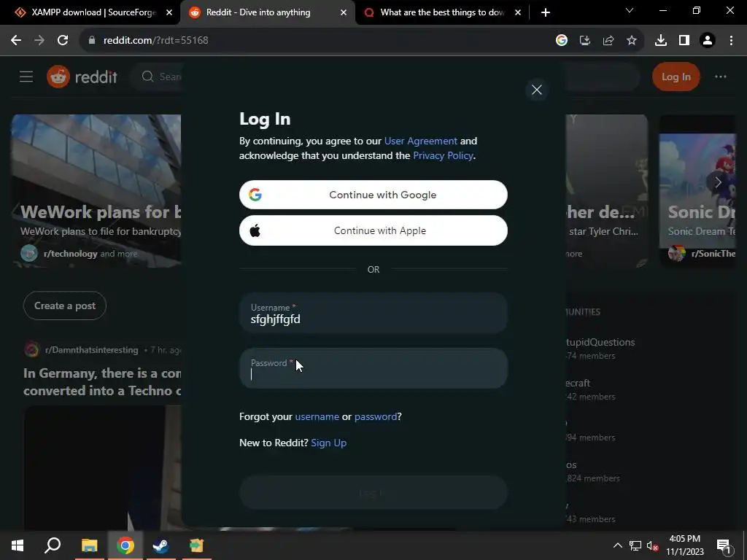Image resolution: width=747 pixels, height=560 pixels.
Task: Open a new browser tab
Action: [x=546, y=13]
